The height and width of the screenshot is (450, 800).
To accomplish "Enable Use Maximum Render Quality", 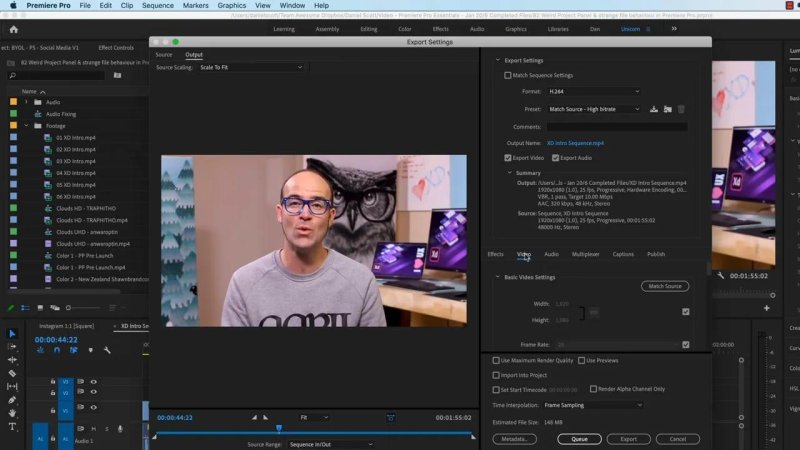I will pos(496,360).
